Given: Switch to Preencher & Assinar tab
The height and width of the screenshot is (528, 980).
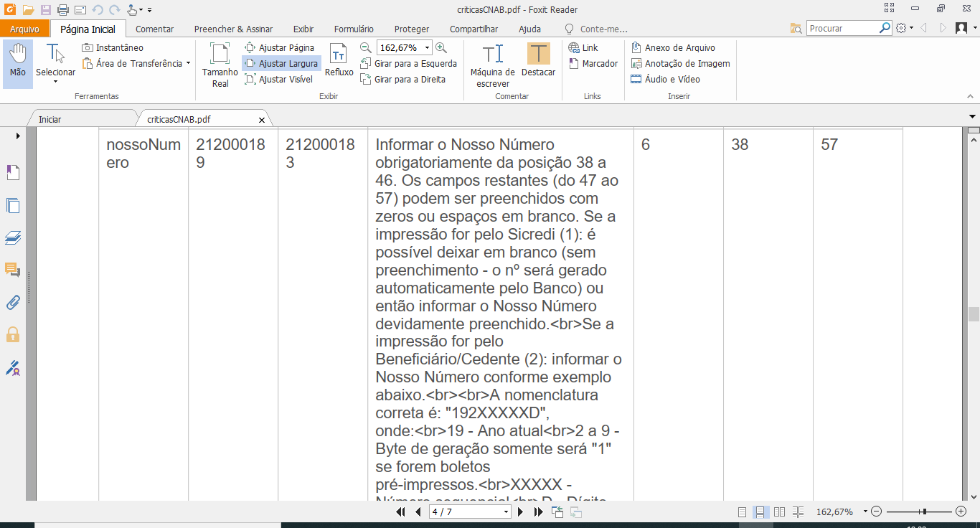Looking at the screenshot, I should pos(233,29).
